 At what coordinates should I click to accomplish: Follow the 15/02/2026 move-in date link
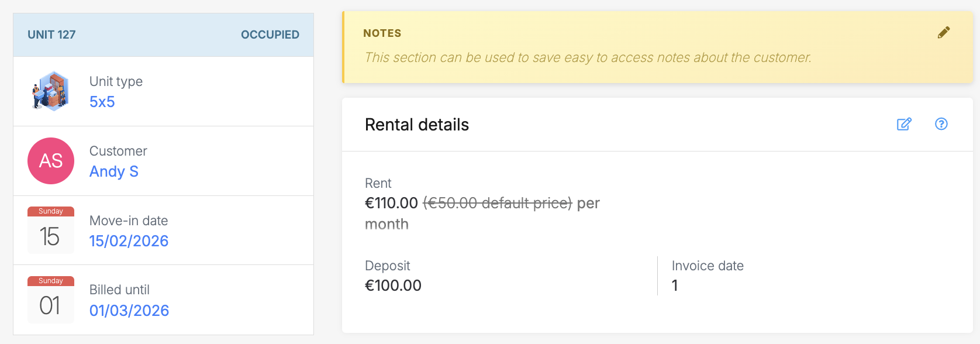[129, 241]
